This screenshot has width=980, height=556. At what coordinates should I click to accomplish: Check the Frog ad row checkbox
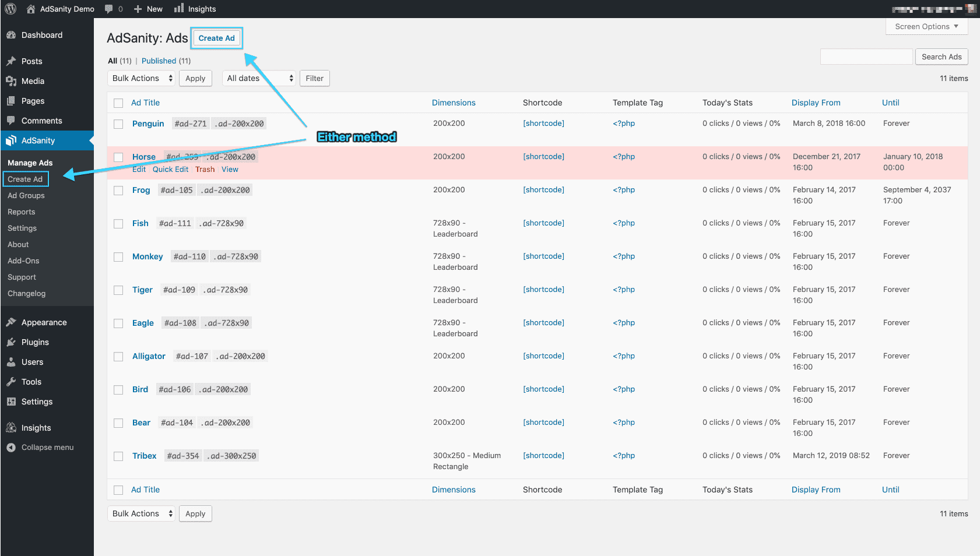point(118,191)
